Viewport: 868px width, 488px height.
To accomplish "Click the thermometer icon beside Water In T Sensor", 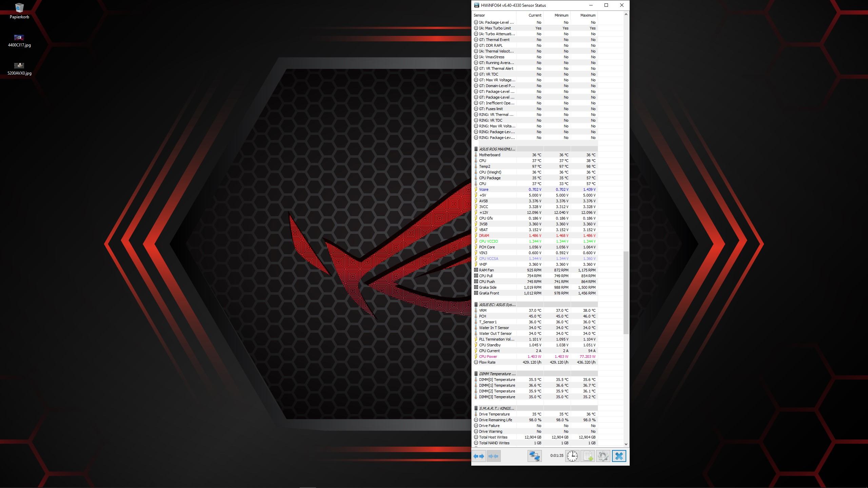I will 476,328.
